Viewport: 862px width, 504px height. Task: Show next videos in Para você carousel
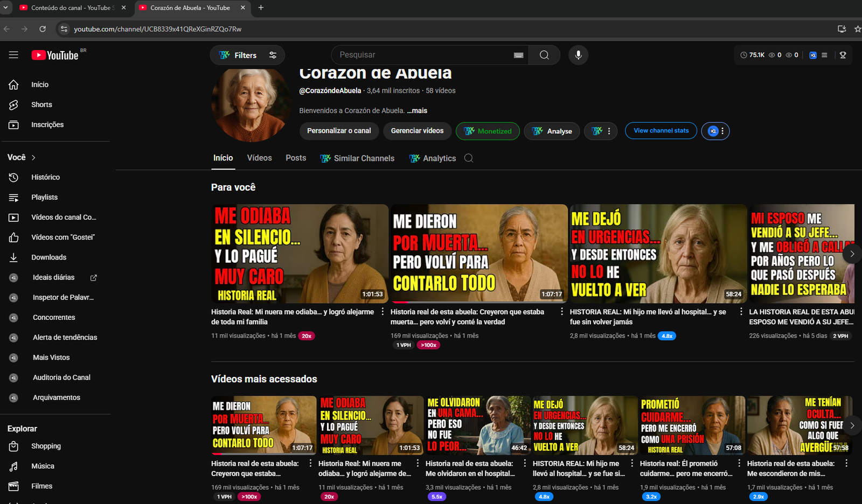(x=852, y=254)
